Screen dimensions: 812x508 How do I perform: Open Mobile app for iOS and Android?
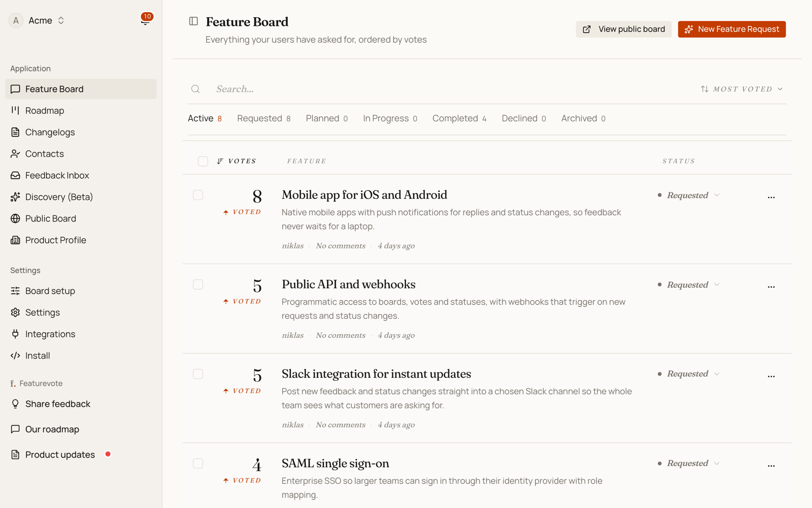tap(364, 195)
